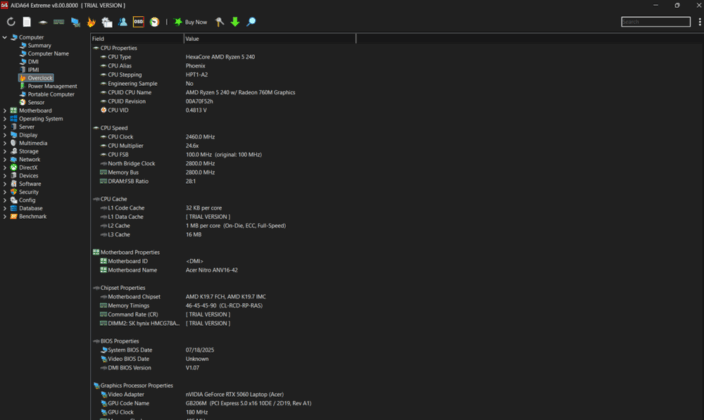Screen dimensions: 704x420
Task: Click the monitor diagnostics toolbar icon
Action: (x=75, y=22)
